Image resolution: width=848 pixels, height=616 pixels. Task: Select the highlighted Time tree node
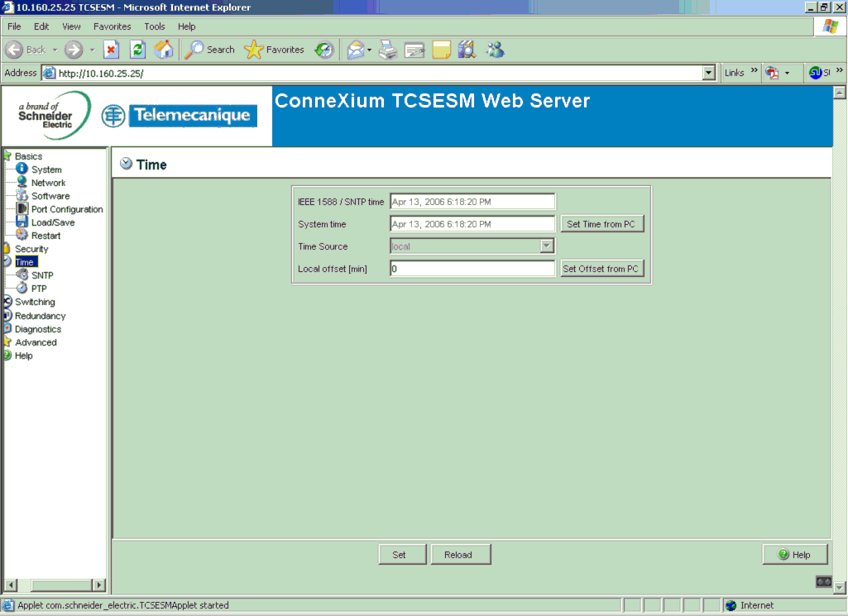25,262
